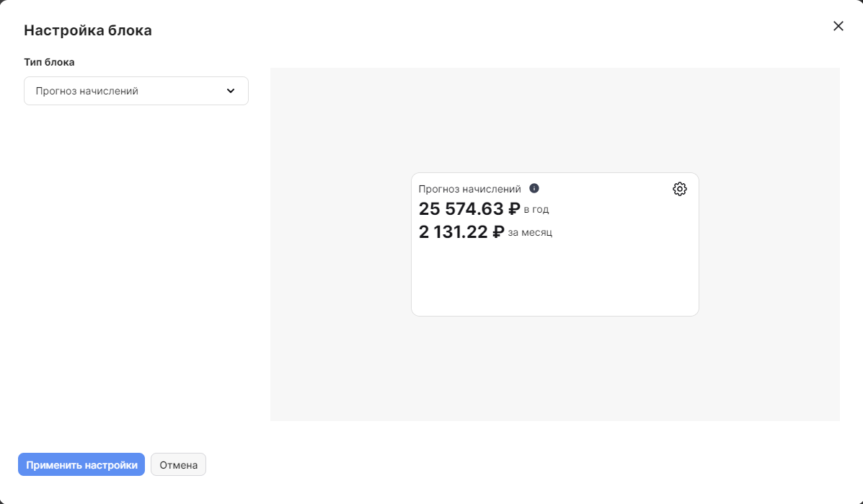Click the ruble sign of the yearly amount

[514, 209]
